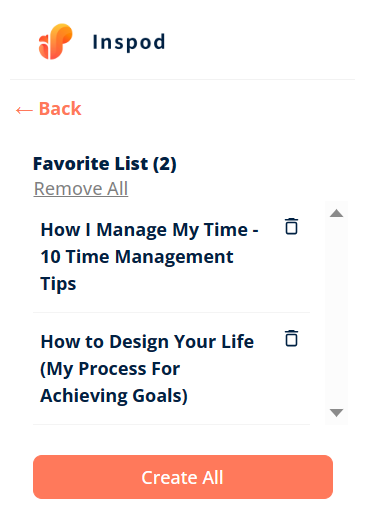Viewport: 367px width, 526px height.
Task: Click the word 'Tips' in first favorite
Action: click(58, 284)
